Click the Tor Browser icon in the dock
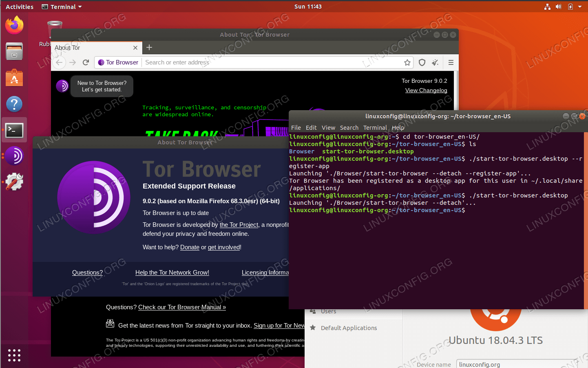The height and width of the screenshot is (368, 588). 14,156
